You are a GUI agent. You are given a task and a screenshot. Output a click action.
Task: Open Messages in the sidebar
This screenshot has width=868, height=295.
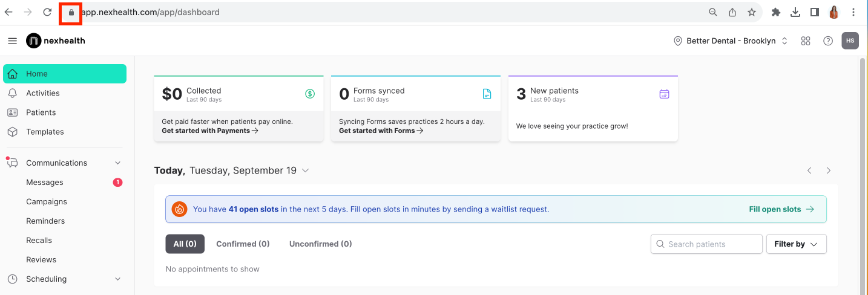coord(45,183)
